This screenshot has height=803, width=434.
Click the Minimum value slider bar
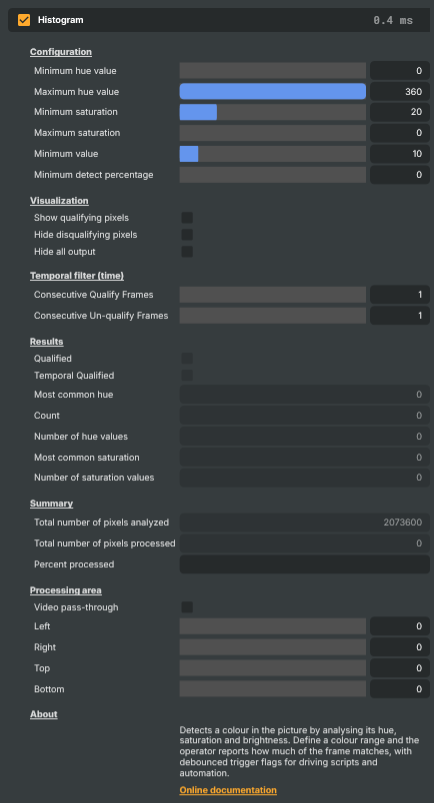[273, 154]
